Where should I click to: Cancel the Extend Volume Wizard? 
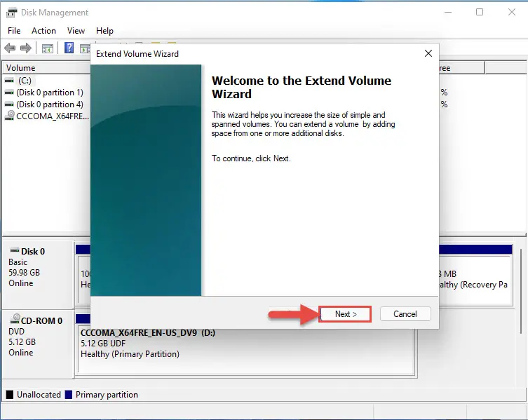pos(405,314)
